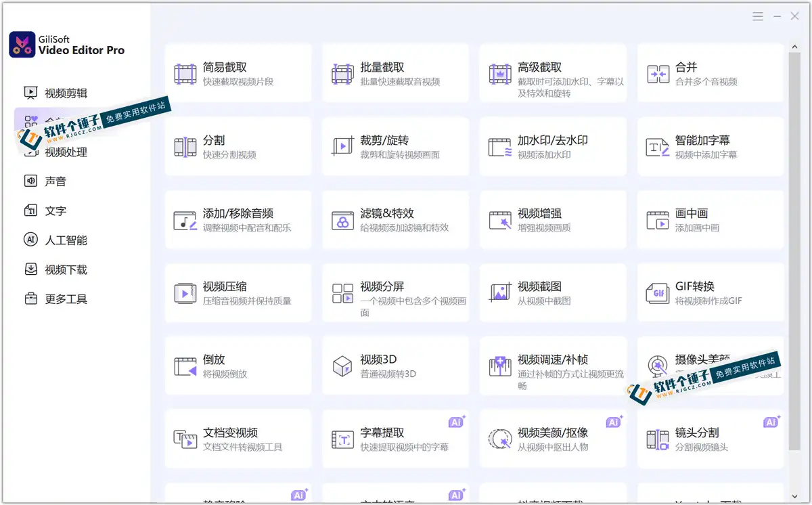
Task: Click the 高级截取 advanced cut icon
Action: coord(499,72)
